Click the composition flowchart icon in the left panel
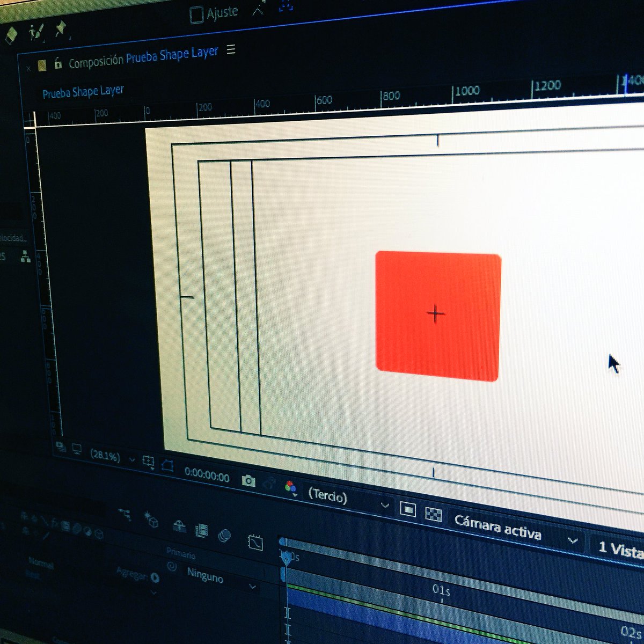Viewport: 644px width, 644px height. point(25,257)
